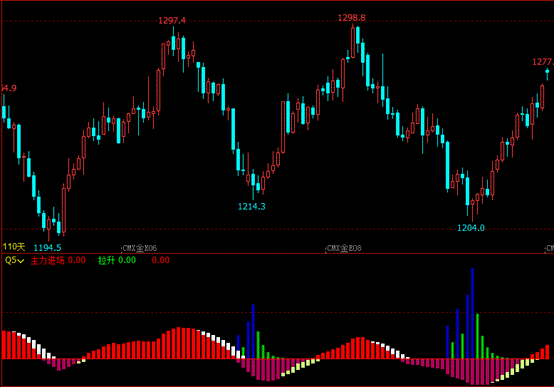Click the candlestick at the 1298.8 peak
The width and height of the screenshot is (554, 387).
(x=353, y=42)
